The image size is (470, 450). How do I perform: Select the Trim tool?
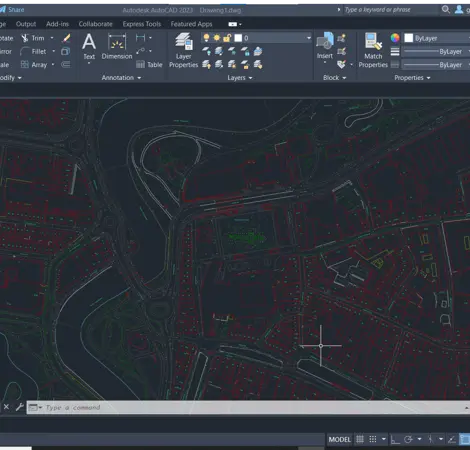click(x=33, y=38)
